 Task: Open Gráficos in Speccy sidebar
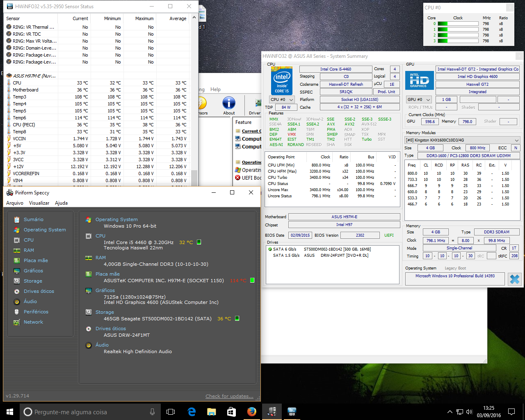tap(33, 271)
